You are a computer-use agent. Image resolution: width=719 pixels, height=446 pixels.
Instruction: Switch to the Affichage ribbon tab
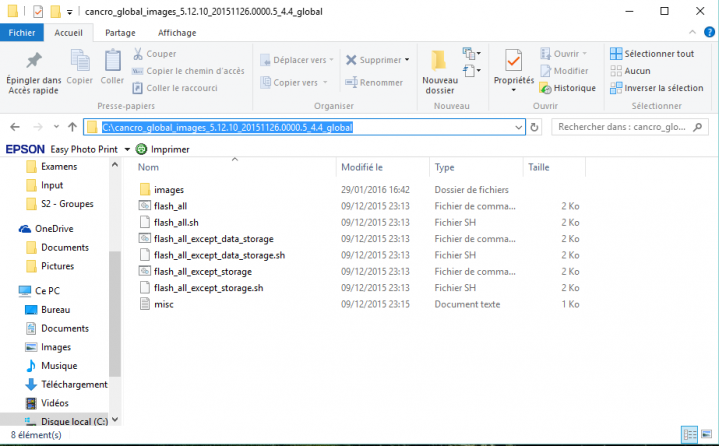177,33
